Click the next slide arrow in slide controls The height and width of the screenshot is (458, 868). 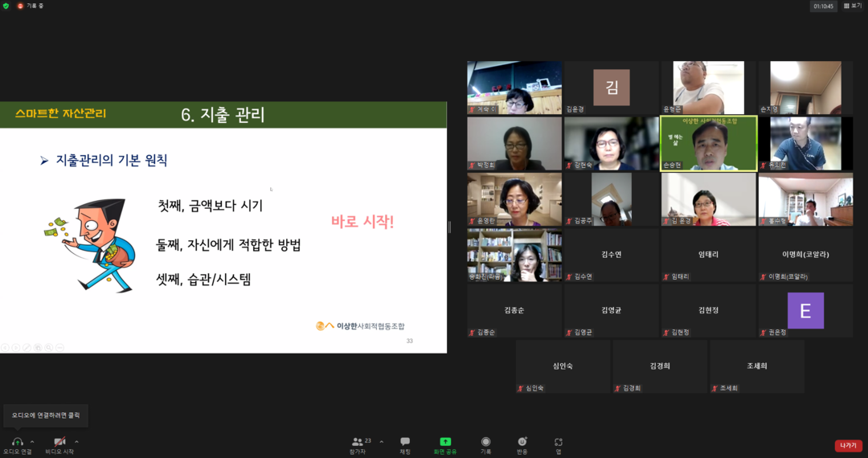[16, 347]
